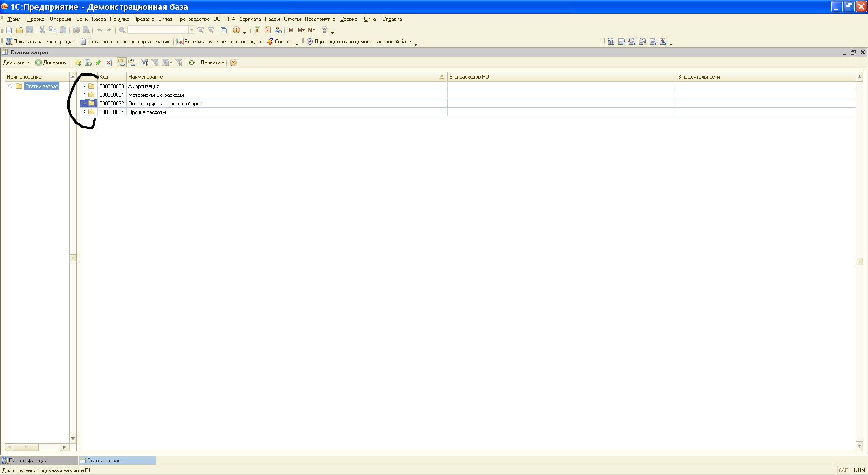Open the Производство menu

[193, 19]
